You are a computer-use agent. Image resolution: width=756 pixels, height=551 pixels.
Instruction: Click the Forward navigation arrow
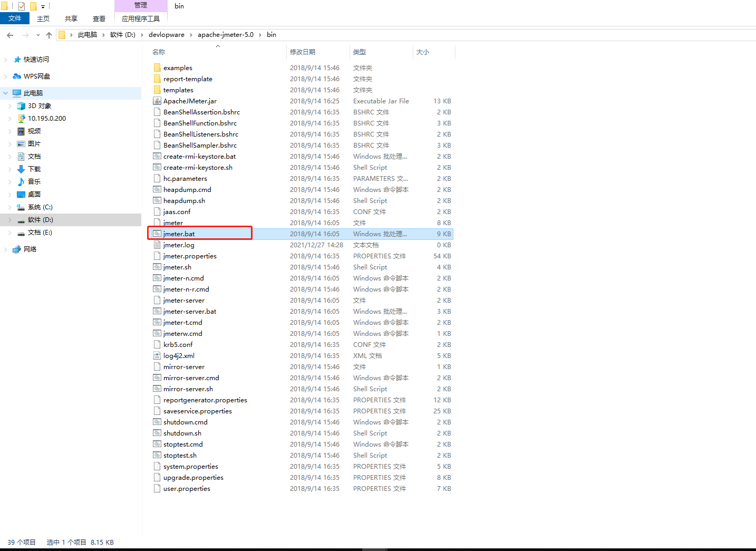tap(25, 35)
